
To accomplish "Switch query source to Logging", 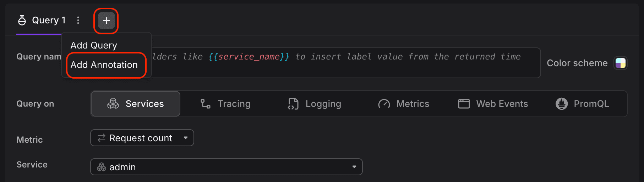I will (315, 104).
